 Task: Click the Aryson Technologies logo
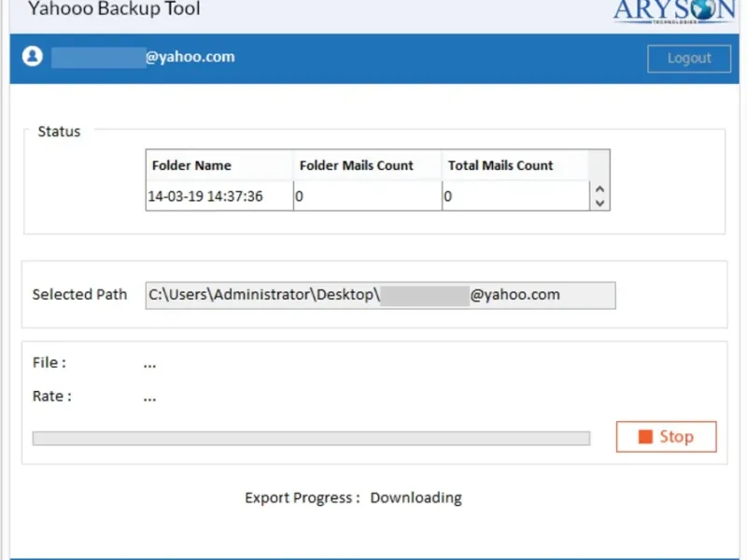click(x=674, y=11)
